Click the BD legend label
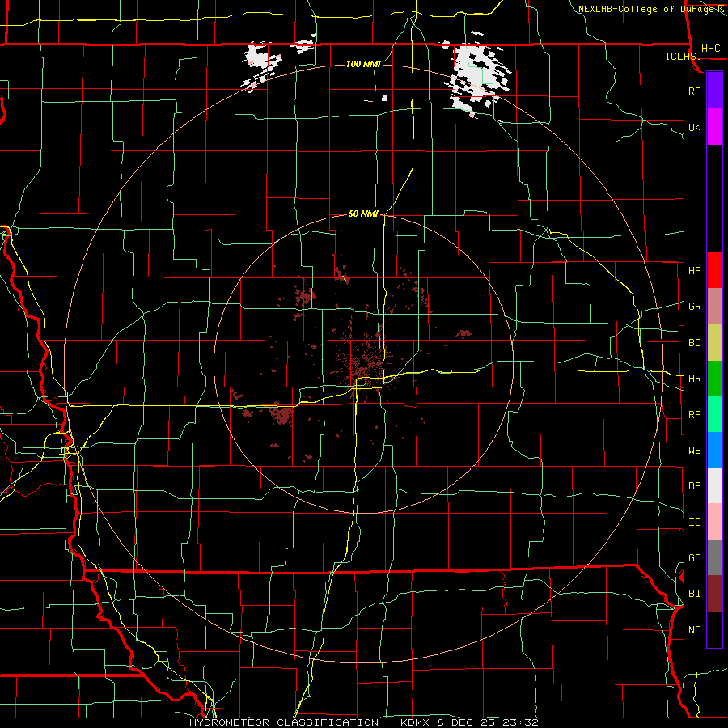 694,343
